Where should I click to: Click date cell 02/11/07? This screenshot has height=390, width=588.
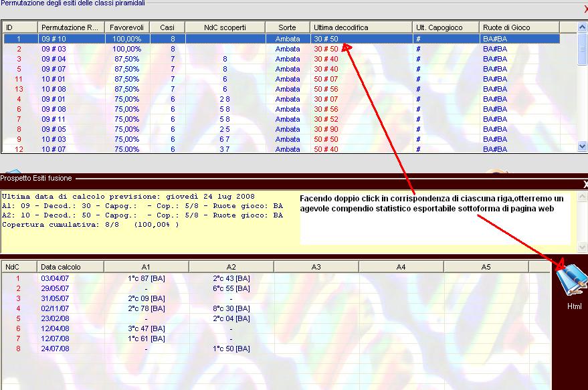(55, 308)
